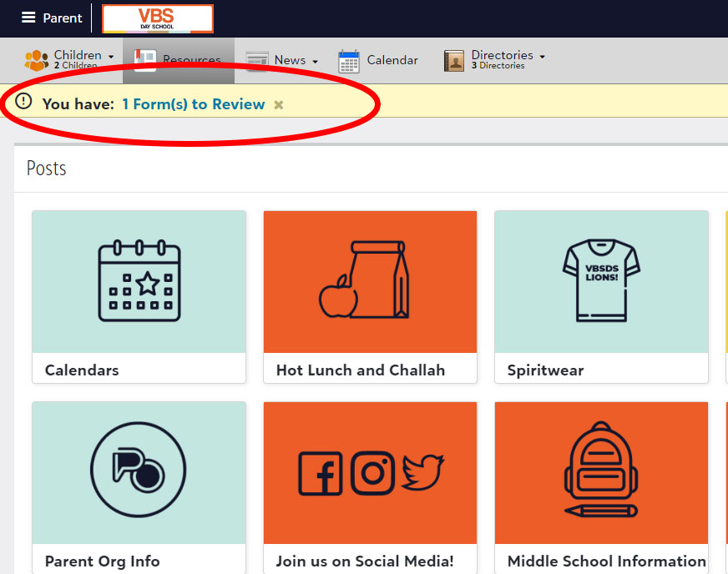The height and width of the screenshot is (574, 728).
Task: Click the Calendars post title
Action: click(82, 370)
